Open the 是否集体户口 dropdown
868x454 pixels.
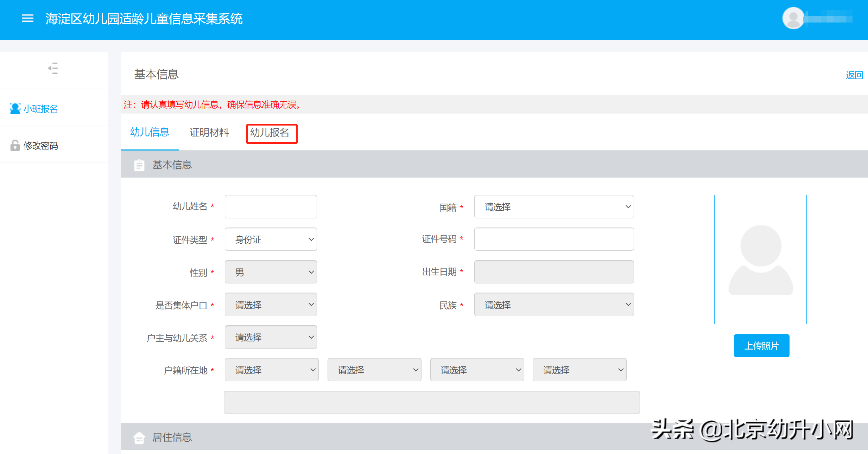click(271, 305)
